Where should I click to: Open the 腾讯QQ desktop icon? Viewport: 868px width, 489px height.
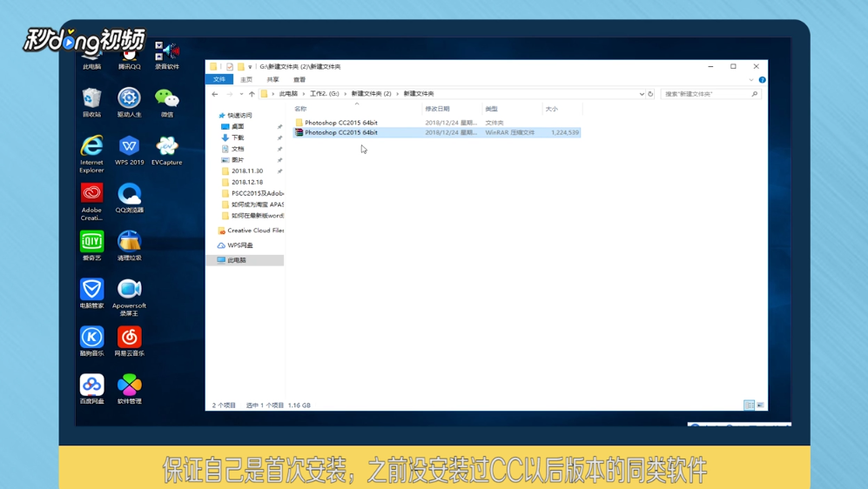129,58
